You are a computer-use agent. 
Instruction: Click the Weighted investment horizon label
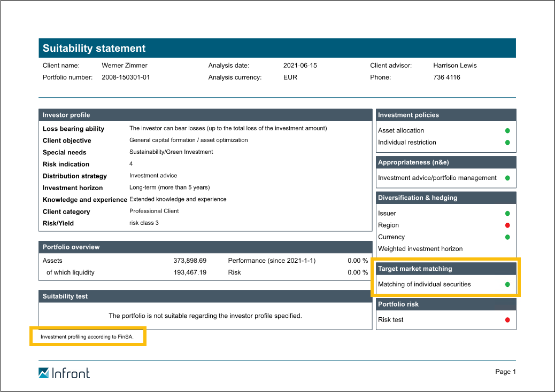click(420, 249)
